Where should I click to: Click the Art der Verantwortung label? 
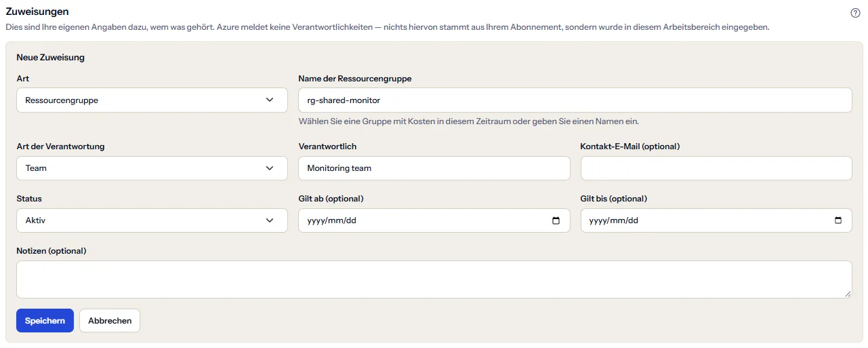point(60,147)
